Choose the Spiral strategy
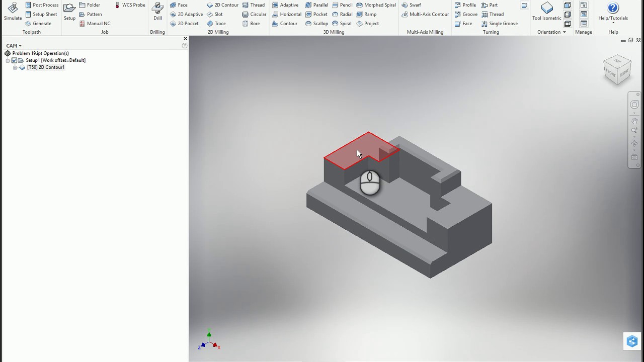Image resolution: width=644 pixels, height=362 pixels. click(x=342, y=24)
